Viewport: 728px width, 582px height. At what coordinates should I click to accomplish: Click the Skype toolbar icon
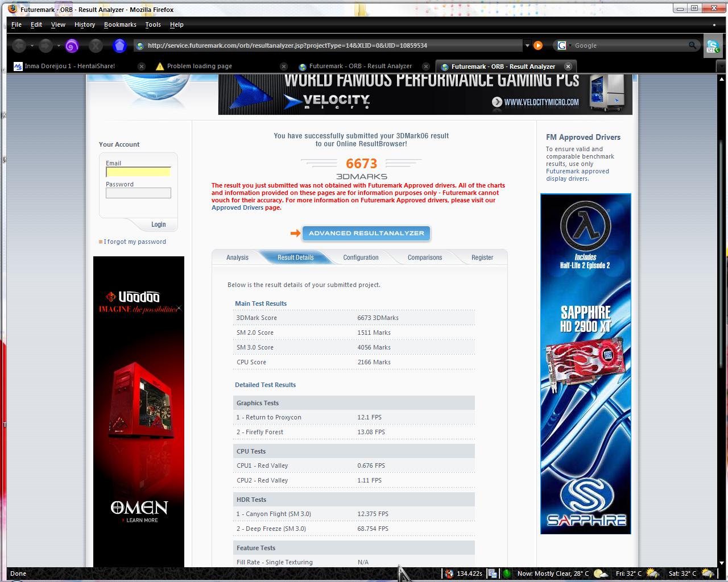pos(713,47)
